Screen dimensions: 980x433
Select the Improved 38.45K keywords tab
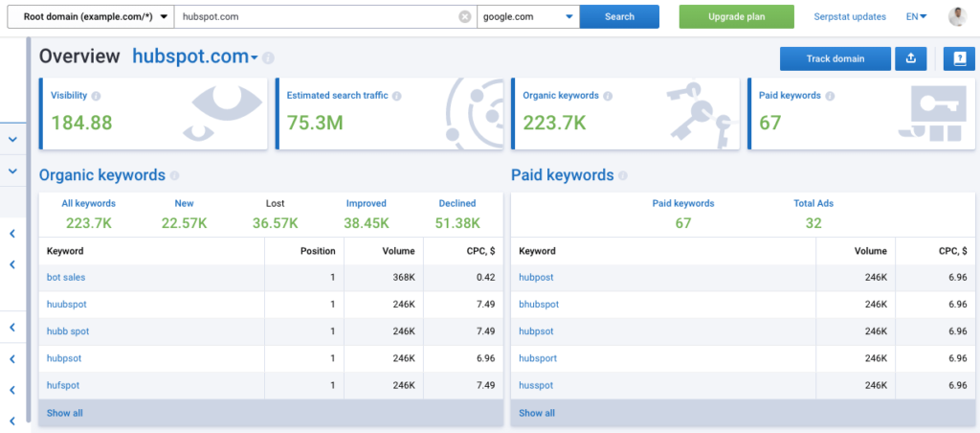[x=367, y=214]
